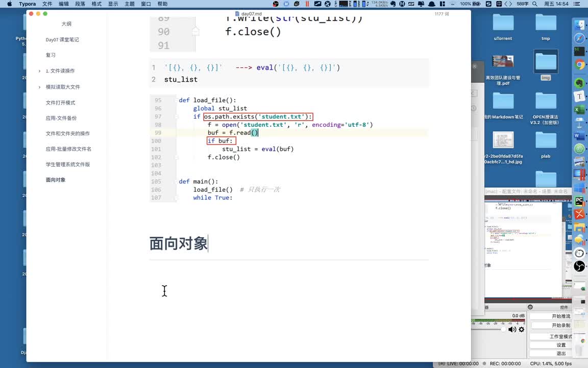588x368 pixels.
Task: Fold the main function at line 105
Action: coord(176,181)
